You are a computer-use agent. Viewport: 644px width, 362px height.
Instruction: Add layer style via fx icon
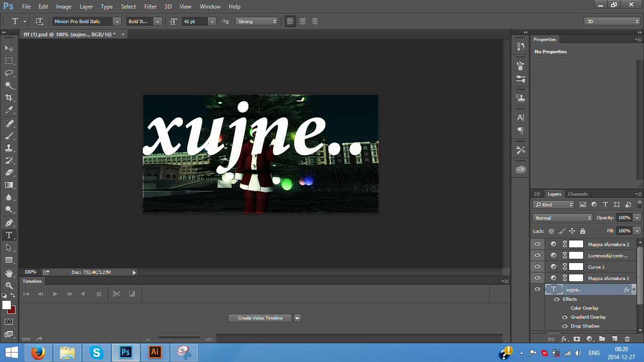point(564,339)
